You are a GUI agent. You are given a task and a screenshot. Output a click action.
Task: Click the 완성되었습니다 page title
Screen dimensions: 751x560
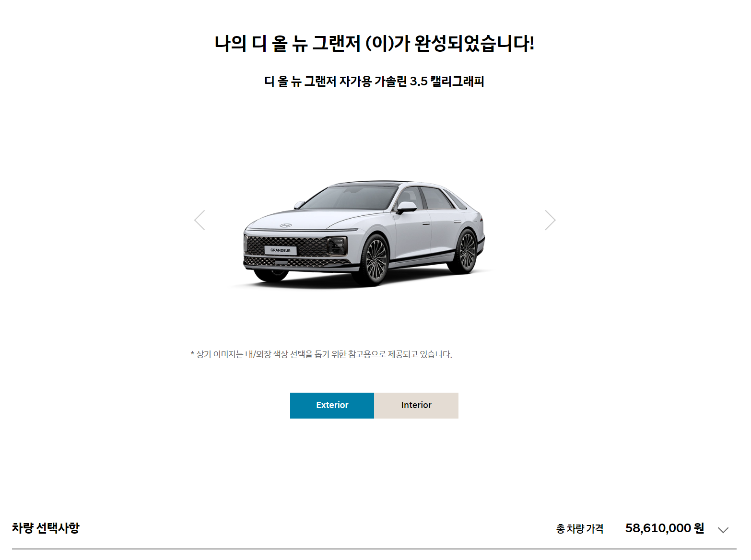tap(474, 44)
